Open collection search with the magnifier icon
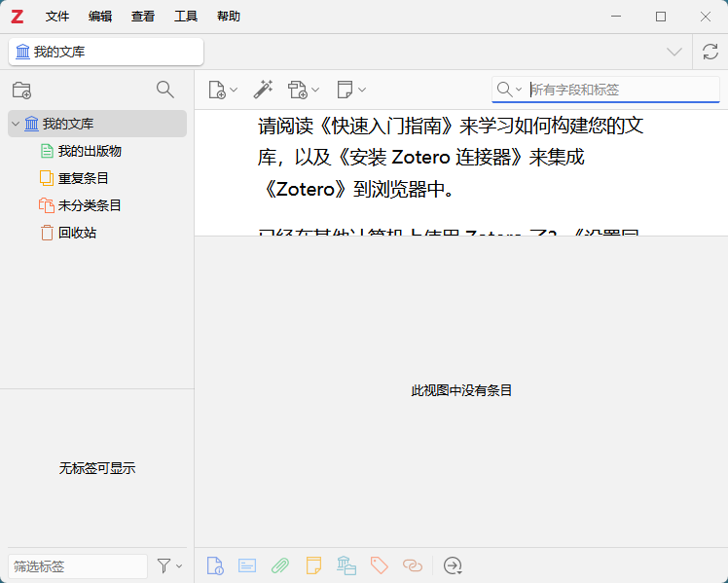 164,90
